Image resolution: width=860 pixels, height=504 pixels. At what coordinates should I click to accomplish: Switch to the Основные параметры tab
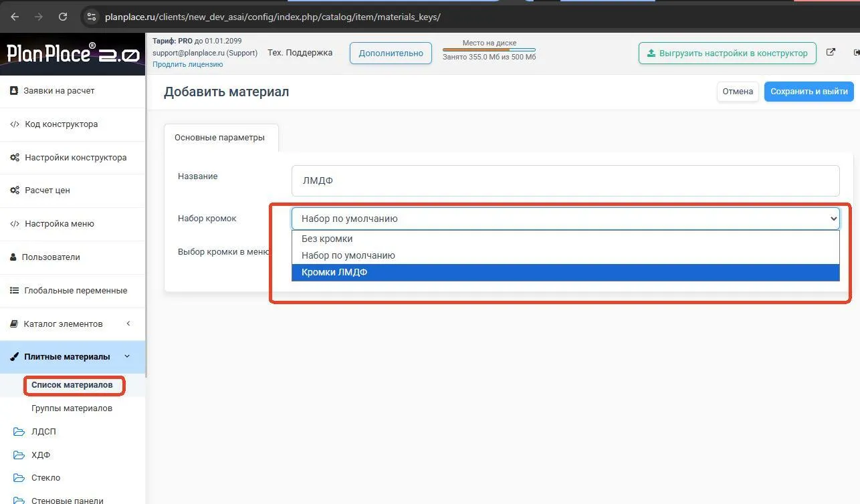tap(220, 138)
